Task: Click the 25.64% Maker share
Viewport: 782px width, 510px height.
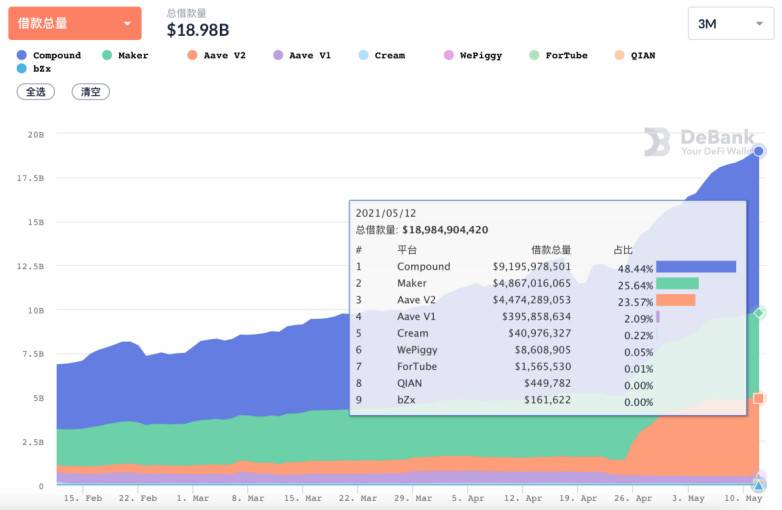Action: click(x=635, y=286)
